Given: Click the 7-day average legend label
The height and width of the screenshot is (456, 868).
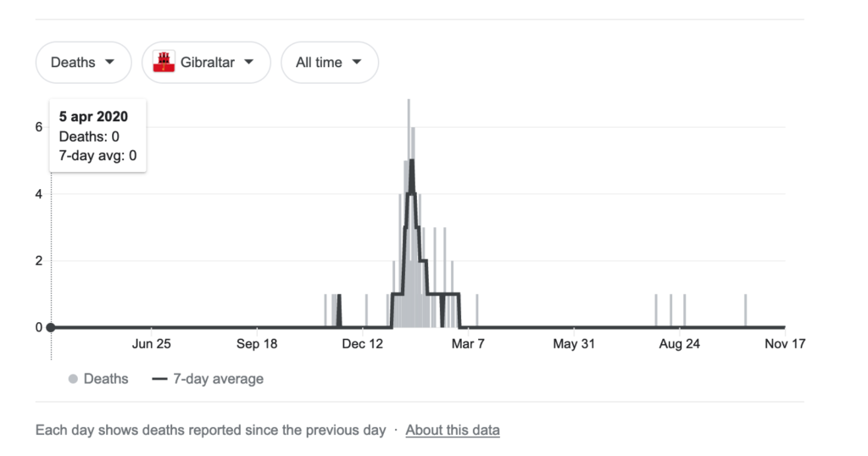Looking at the screenshot, I should 219,379.
